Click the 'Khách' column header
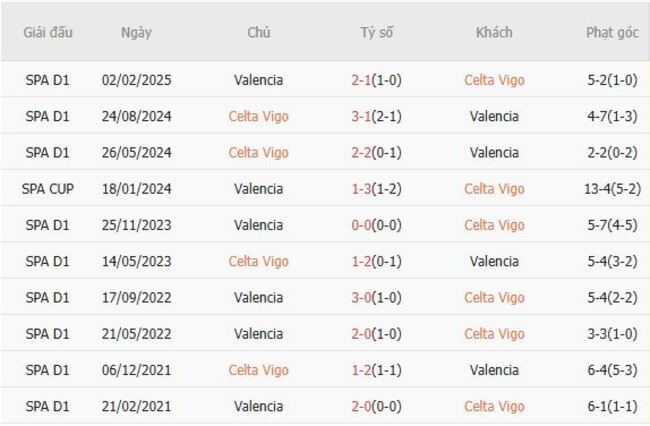Image resolution: width=650 pixels, height=426 pixels. click(494, 32)
